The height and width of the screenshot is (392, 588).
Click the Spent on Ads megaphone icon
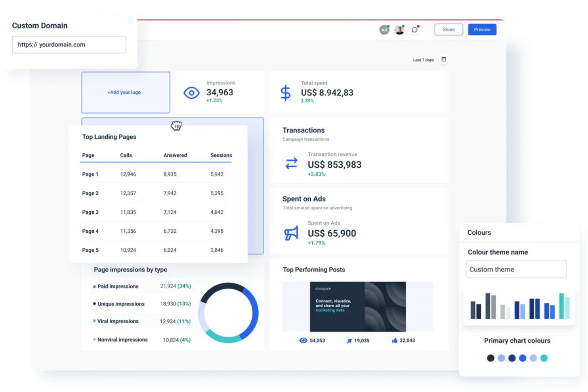(291, 234)
